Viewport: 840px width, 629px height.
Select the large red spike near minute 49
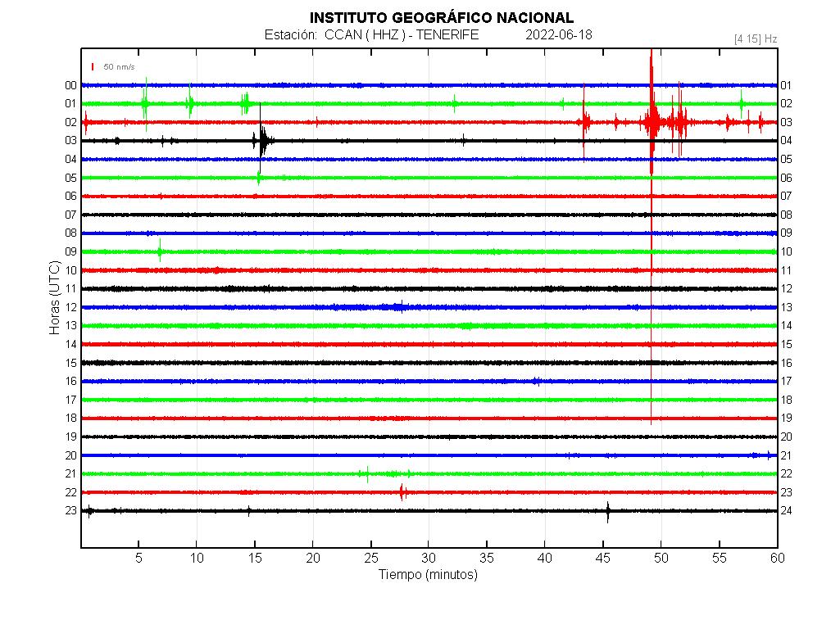click(x=651, y=123)
